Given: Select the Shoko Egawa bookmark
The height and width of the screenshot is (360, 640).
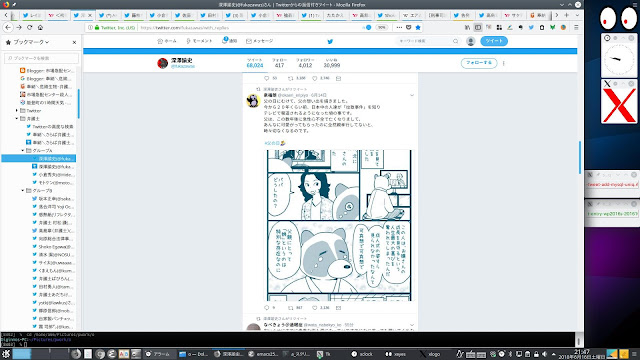Looking at the screenshot, I should point(53,247).
